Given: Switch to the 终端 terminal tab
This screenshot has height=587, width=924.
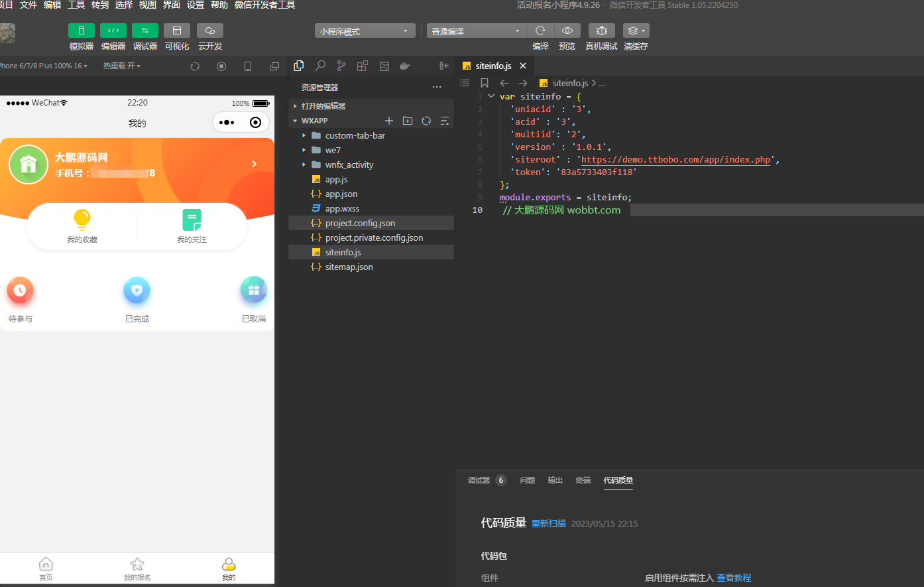Looking at the screenshot, I should [x=583, y=480].
